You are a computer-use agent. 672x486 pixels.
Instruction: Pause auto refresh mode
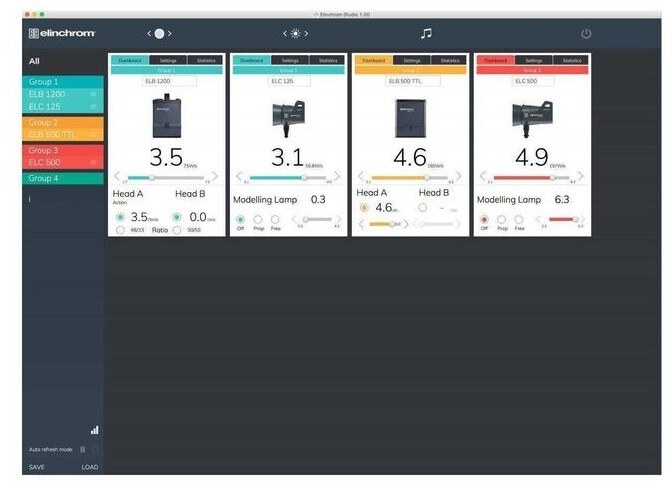(82, 450)
